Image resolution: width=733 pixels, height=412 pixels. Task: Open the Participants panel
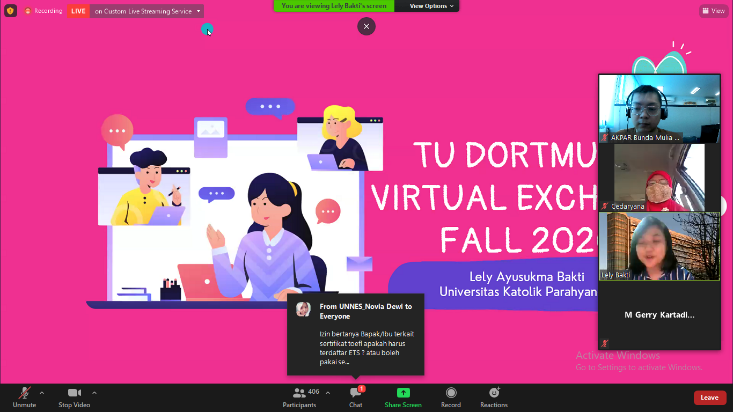point(299,397)
